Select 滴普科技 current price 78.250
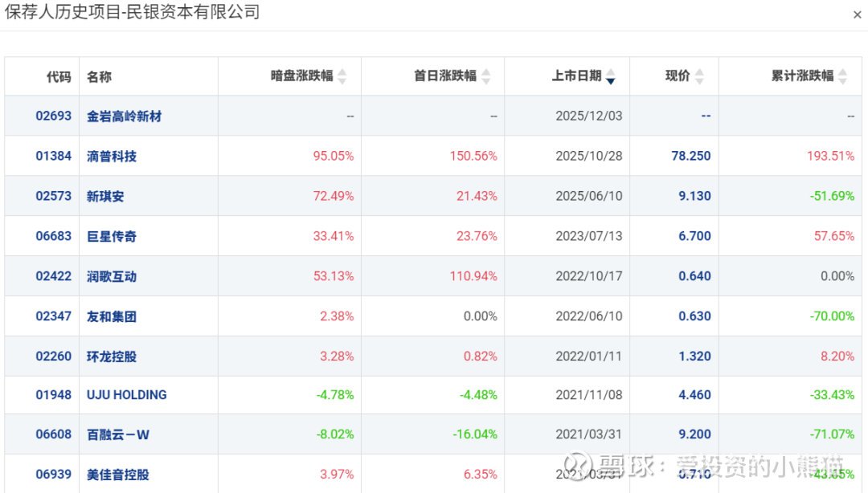 click(691, 156)
